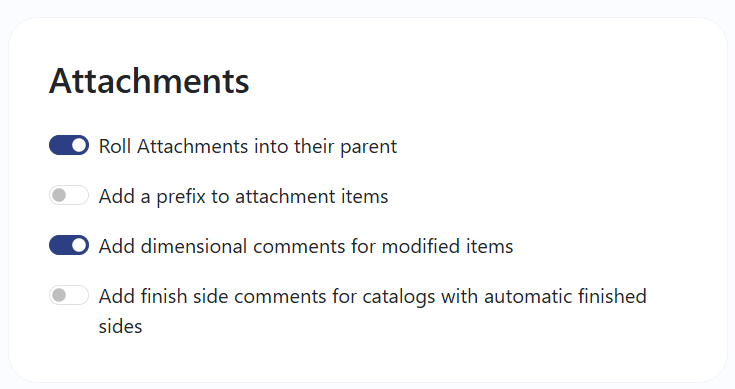Viewport: 735px width, 389px height.
Task: Click the 'Add dimensional comments for modified items' text
Action: [x=306, y=246]
